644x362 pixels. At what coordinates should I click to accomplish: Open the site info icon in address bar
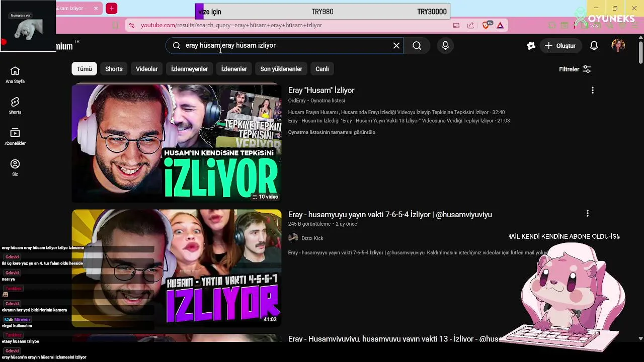pyautogui.click(x=131, y=25)
